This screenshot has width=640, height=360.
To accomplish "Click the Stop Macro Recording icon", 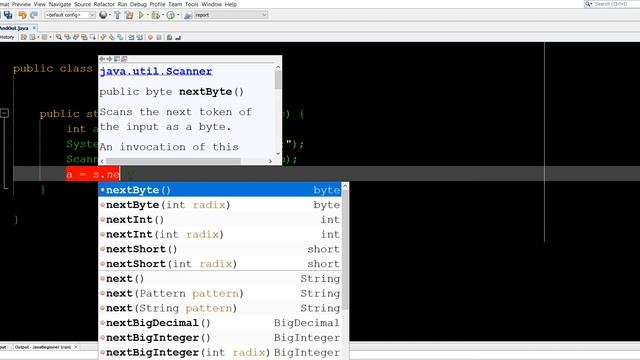I will pos(159,37).
